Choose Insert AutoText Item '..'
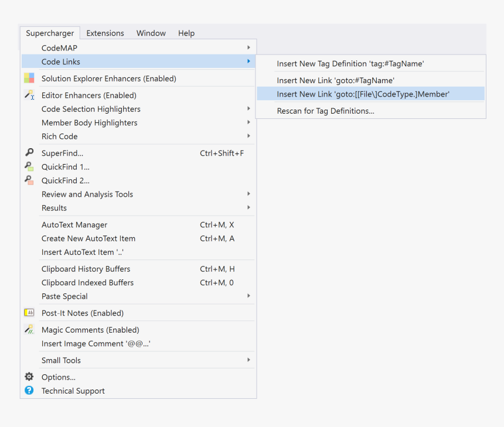Image resolution: width=504 pixels, height=427 pixels. point(138,252)
